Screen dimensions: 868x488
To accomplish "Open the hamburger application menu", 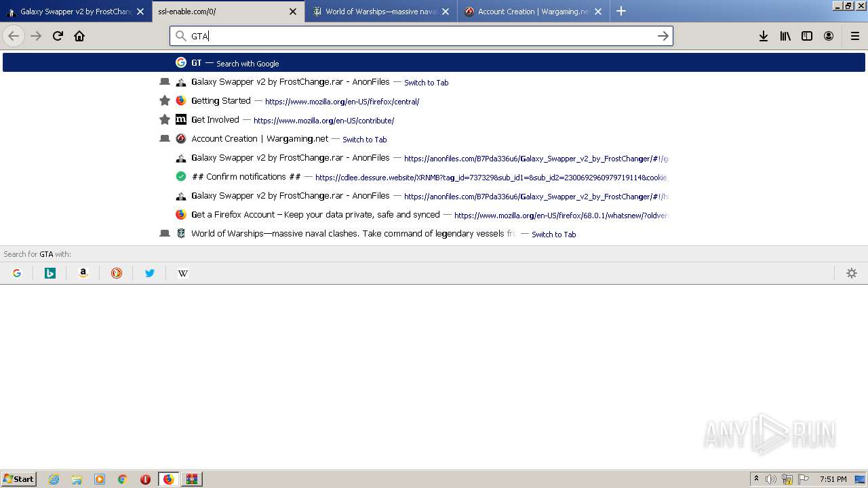I will pyautogui.click(x=855, y=36).
